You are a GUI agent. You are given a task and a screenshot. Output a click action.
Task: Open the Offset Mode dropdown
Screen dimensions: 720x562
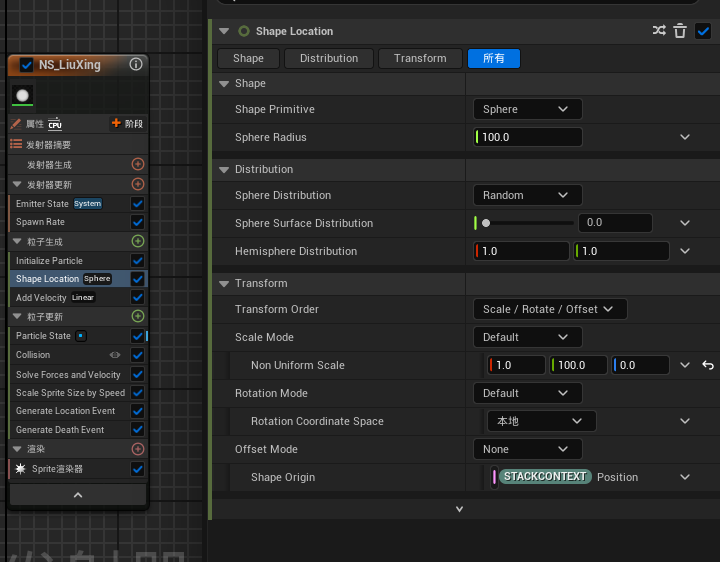point(528,449)
